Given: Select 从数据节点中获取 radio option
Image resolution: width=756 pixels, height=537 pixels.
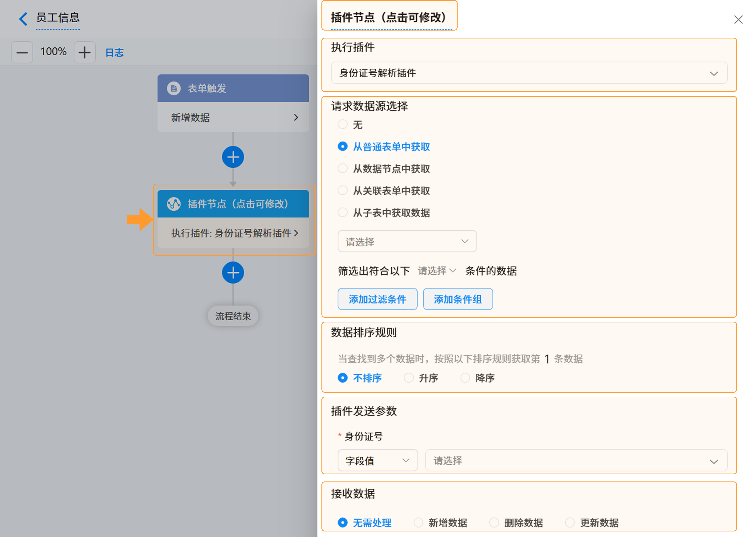Looking at the screenshot, I should (x=342, y=168).
